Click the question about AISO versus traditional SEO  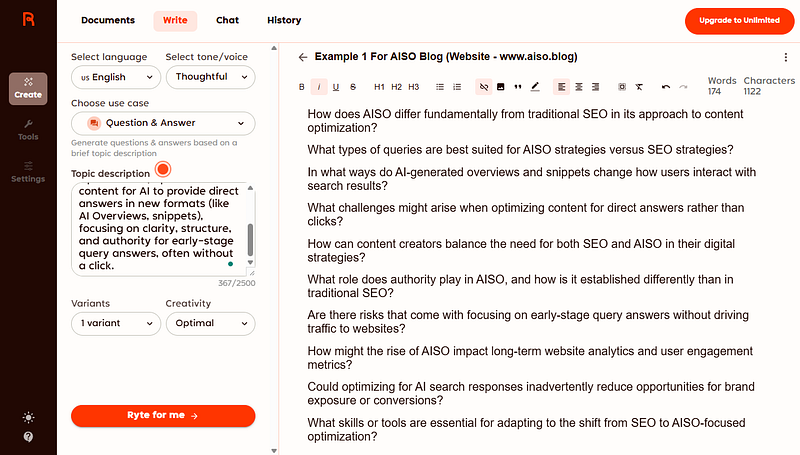coord(525,121)
